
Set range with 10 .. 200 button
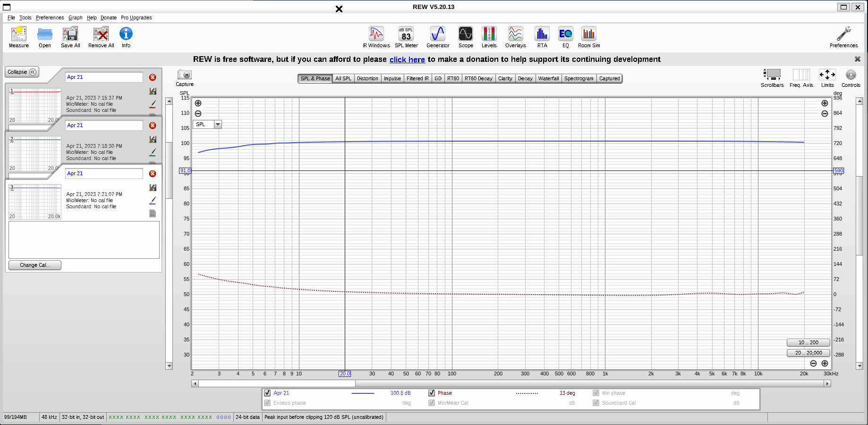(x=808, y=342)
